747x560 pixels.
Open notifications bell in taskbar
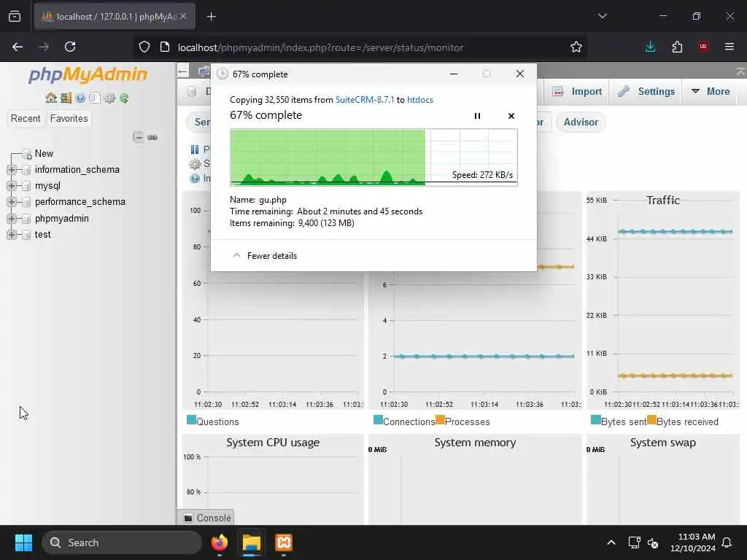pos(727,542)
